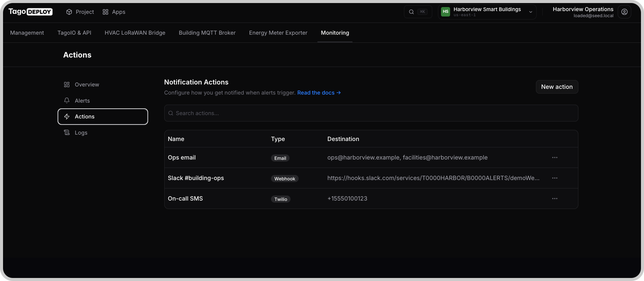644x281 pixels.
Task: Open the more options menu for Ops email
Action: [554, 157]
